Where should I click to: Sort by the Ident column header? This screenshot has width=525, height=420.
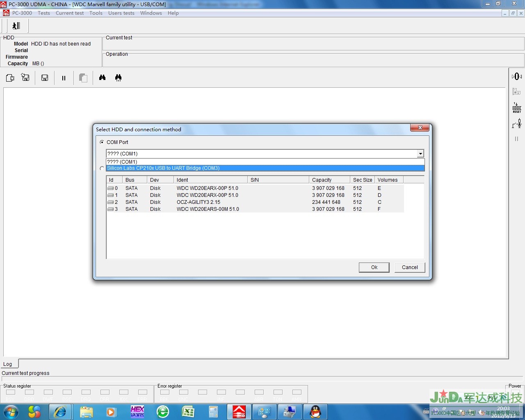[x=211, y=180]
